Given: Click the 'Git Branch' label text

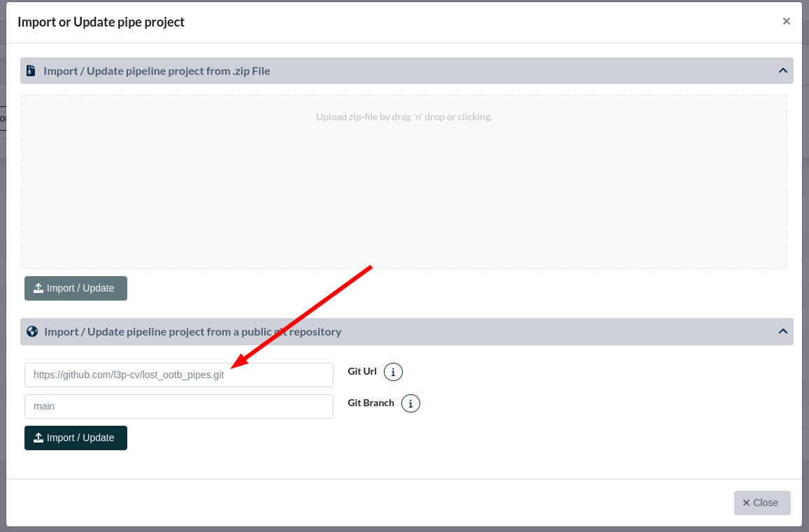Looking at the screenshot, I should [x=371, y=403].
